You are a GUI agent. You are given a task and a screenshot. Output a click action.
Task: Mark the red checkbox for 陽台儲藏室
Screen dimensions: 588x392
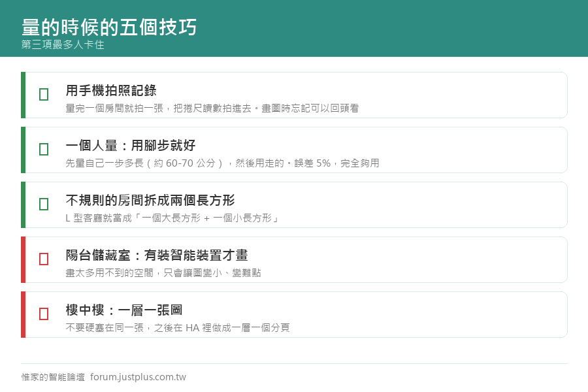coord(44,259)
